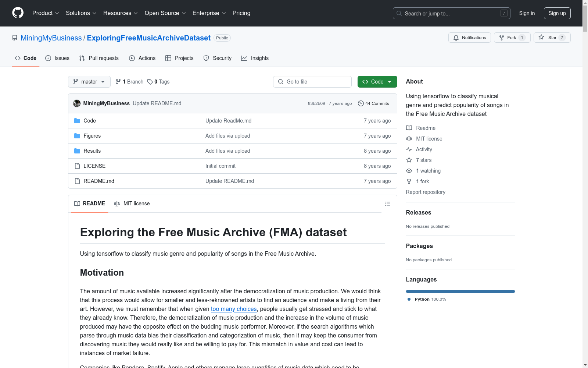This screenshot has height=368, width=588.
Task: Click the README.md file icon
Action: pos(77,181)
